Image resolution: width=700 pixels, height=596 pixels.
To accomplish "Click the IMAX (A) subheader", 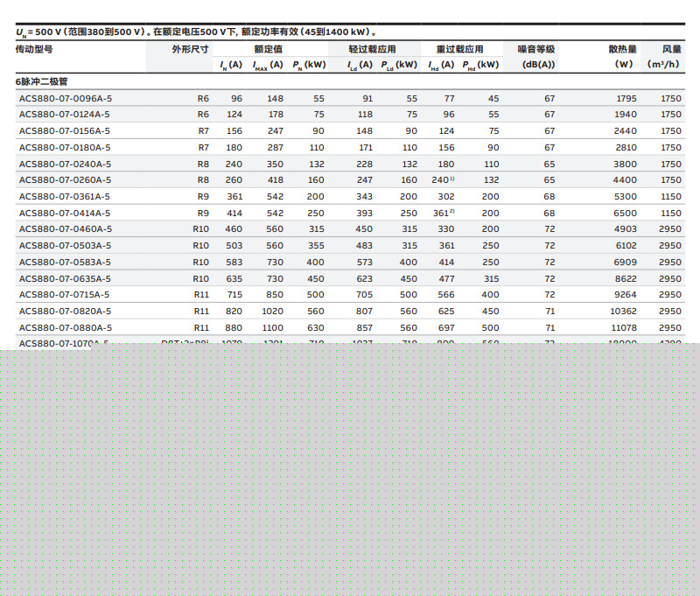I will [x=268, y=65].
